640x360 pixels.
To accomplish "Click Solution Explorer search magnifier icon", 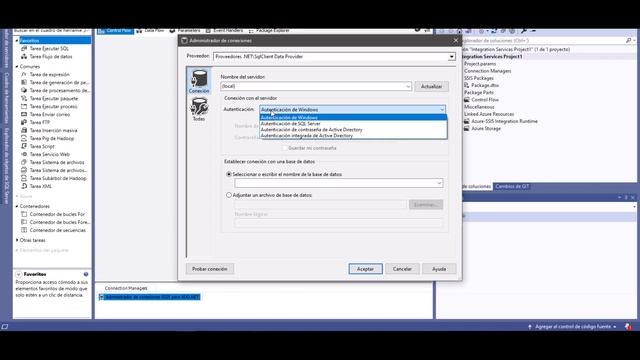I will coord(629,40).
